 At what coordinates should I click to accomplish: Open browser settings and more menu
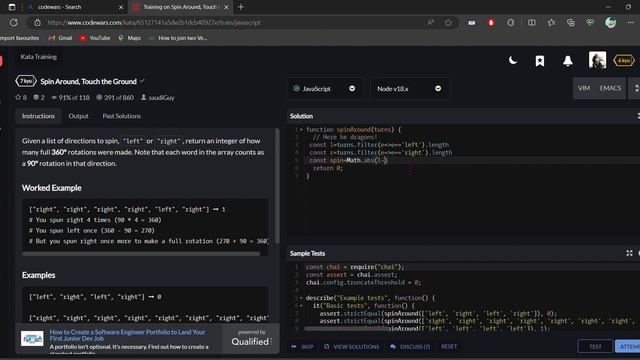click(631, 22)
